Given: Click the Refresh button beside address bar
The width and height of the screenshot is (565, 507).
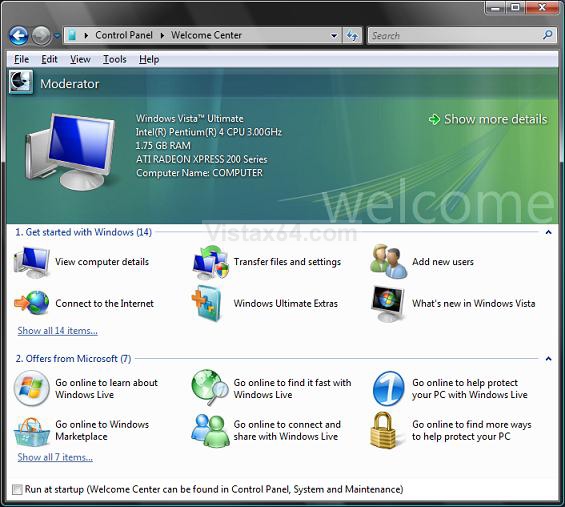Looking at the screenshot, I should pos(352,36).
